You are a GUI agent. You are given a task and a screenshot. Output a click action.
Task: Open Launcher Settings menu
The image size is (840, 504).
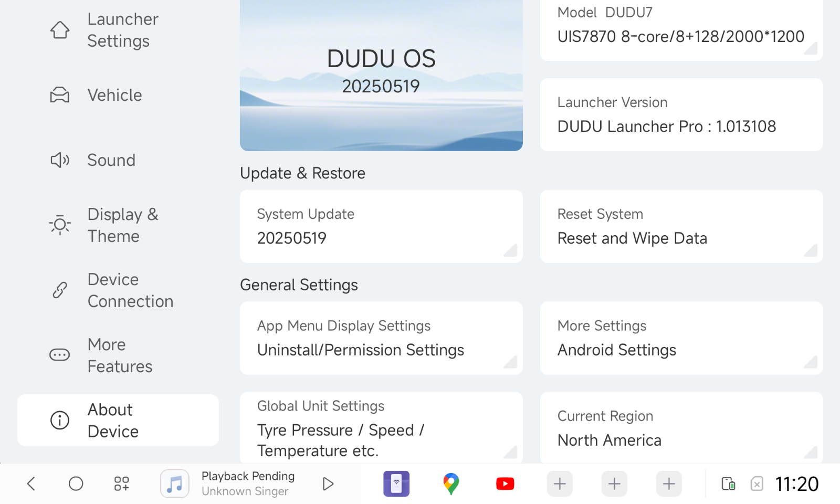[118, 30]
